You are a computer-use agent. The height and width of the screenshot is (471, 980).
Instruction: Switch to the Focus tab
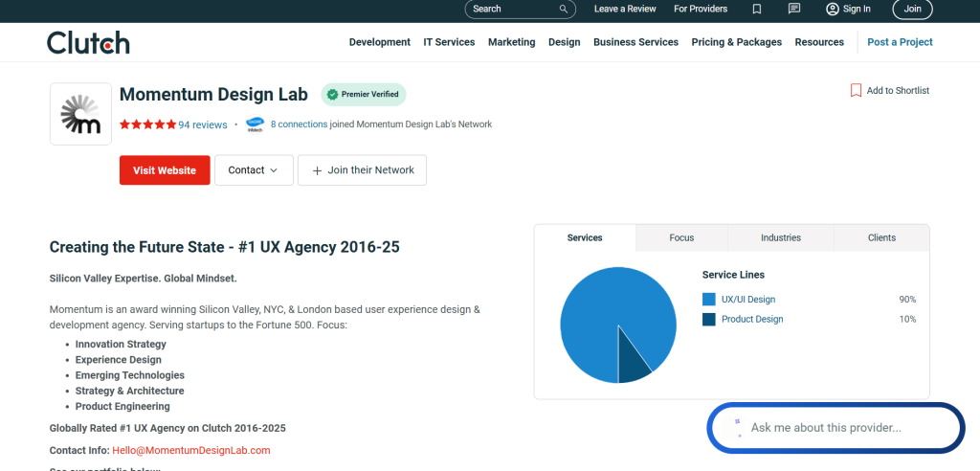[x=681, y=237]
